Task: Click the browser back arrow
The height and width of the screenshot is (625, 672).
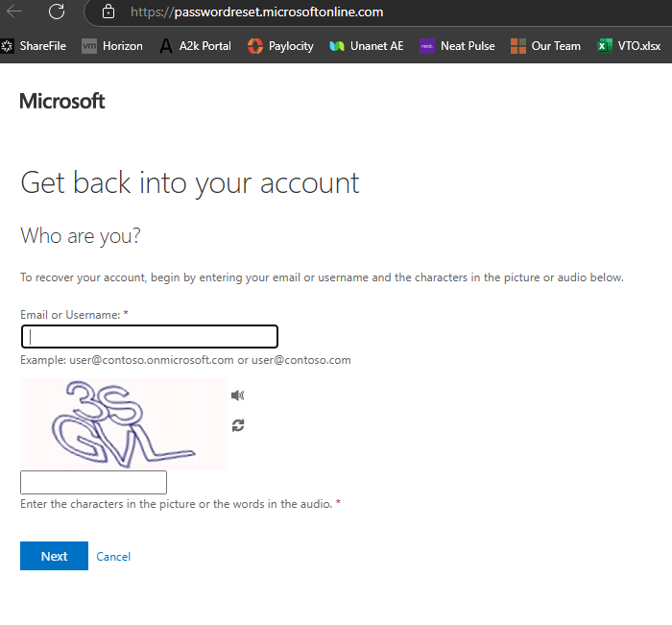Action: coord(14,12)
